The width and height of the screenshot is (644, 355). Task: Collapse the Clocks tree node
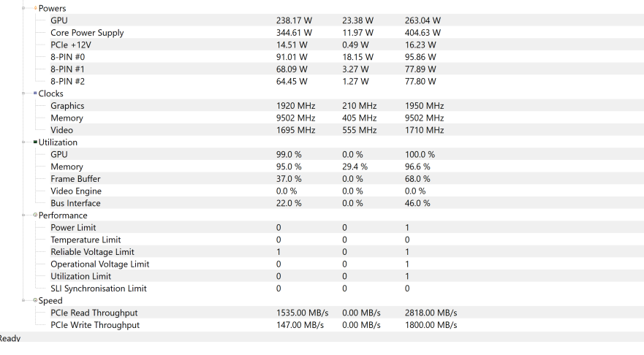(24, 93)
